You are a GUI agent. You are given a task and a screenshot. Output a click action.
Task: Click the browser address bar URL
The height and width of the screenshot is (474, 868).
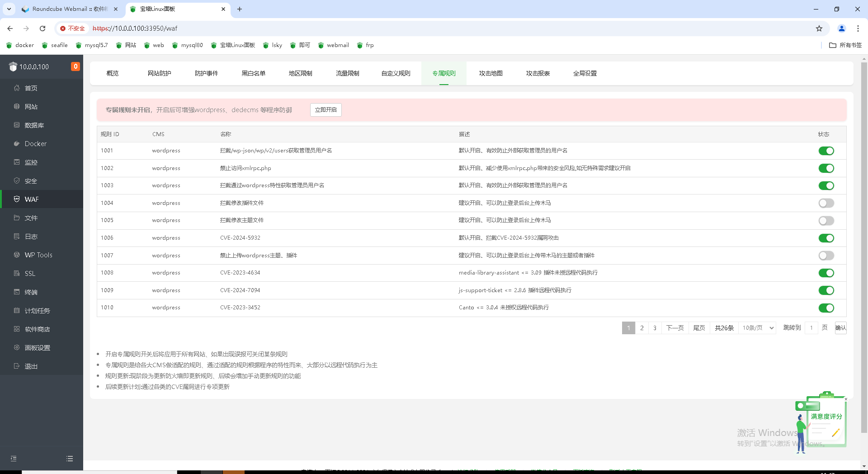click(135, 28)
